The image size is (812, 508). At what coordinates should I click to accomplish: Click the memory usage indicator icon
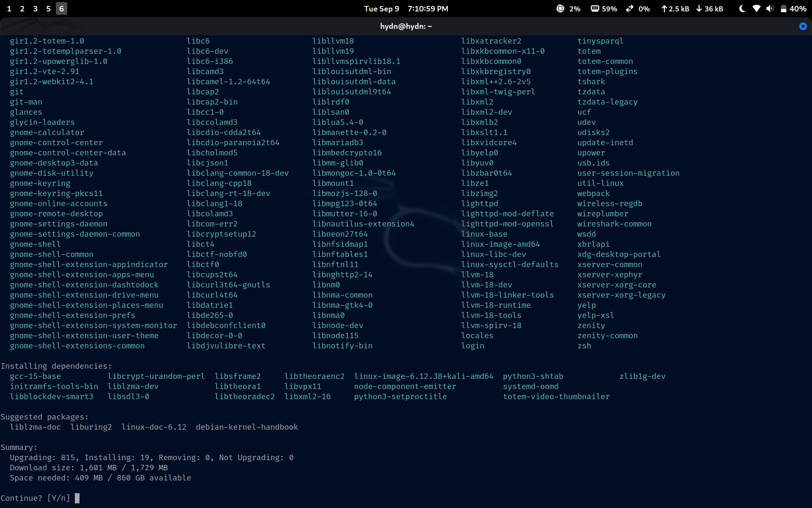(x=595, y=8)
